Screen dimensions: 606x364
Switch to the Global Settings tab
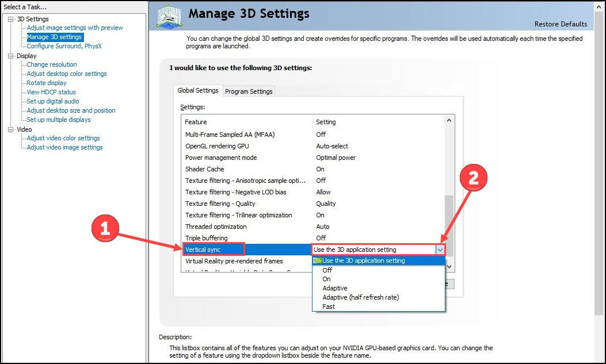197,90
